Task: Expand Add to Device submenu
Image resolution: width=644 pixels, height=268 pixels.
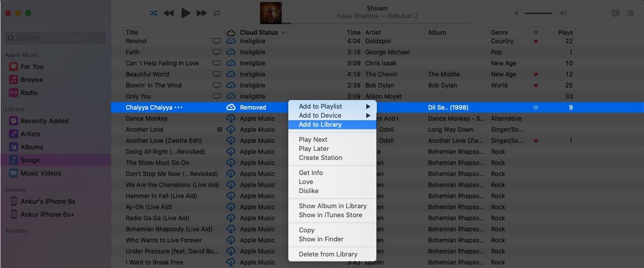Action: click(332, 115)
